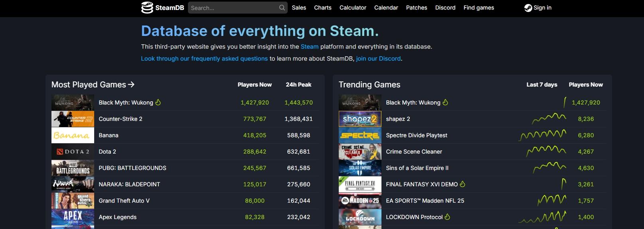Viewport: 644px width, 229px height.
Task: Click the arrow next to Most Played Games
Action: click(x=131, y=85)
